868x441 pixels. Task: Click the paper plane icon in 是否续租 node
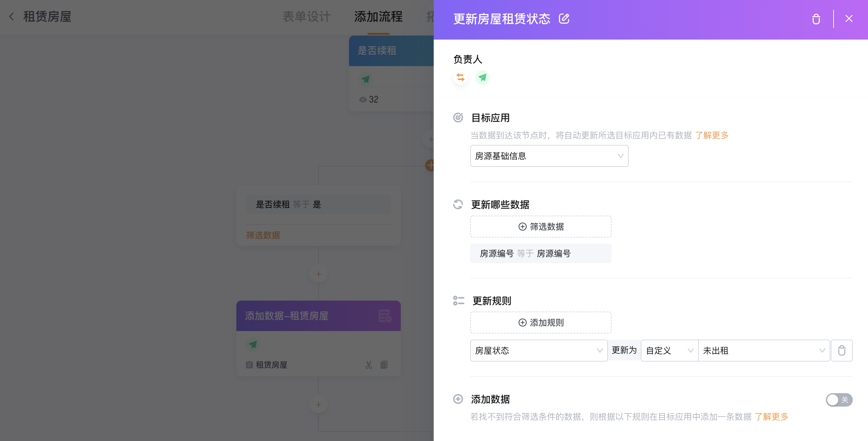pyautogui.click(x=365, y=79)
